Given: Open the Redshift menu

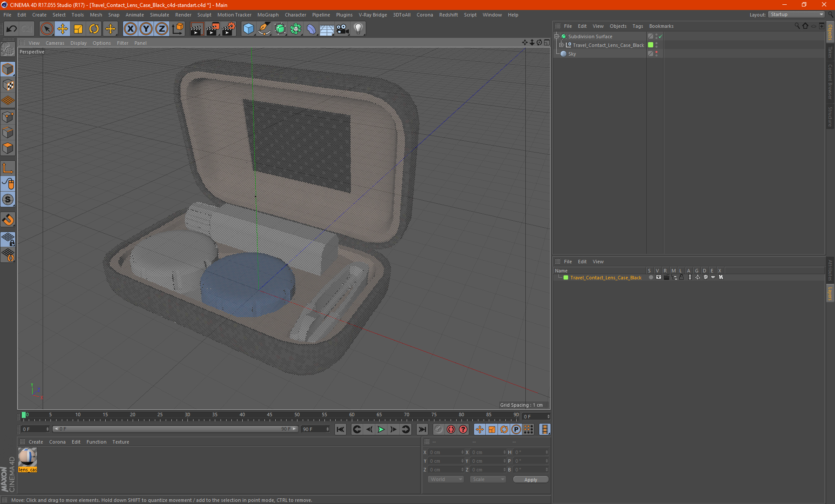Looking at the screenshot, I should click(x=448, y=15).
